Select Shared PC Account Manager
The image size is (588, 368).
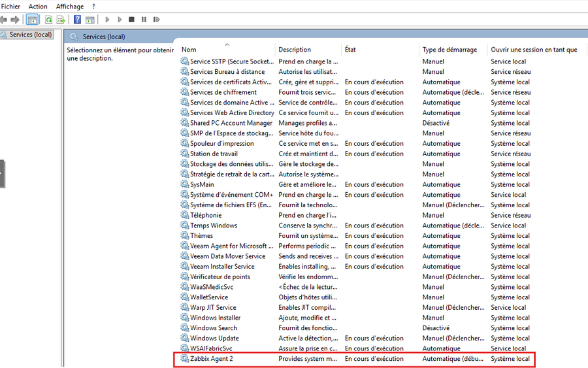231,123
